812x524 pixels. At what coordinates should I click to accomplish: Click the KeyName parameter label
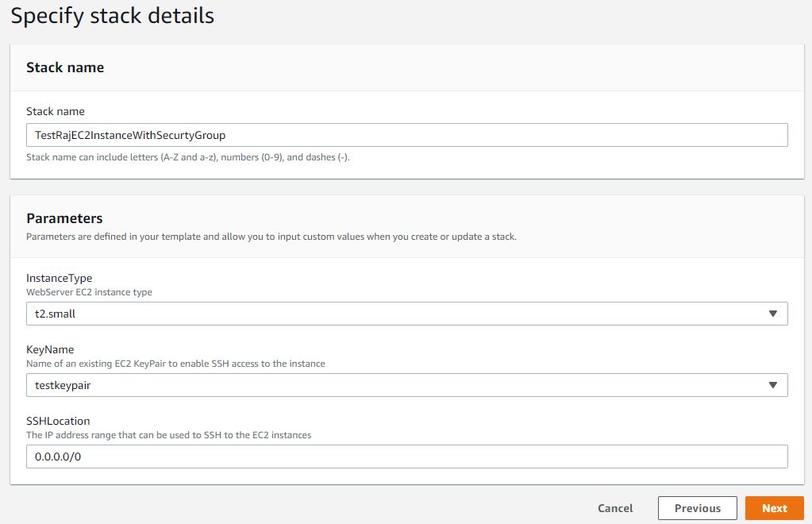(x=49, y=349)
